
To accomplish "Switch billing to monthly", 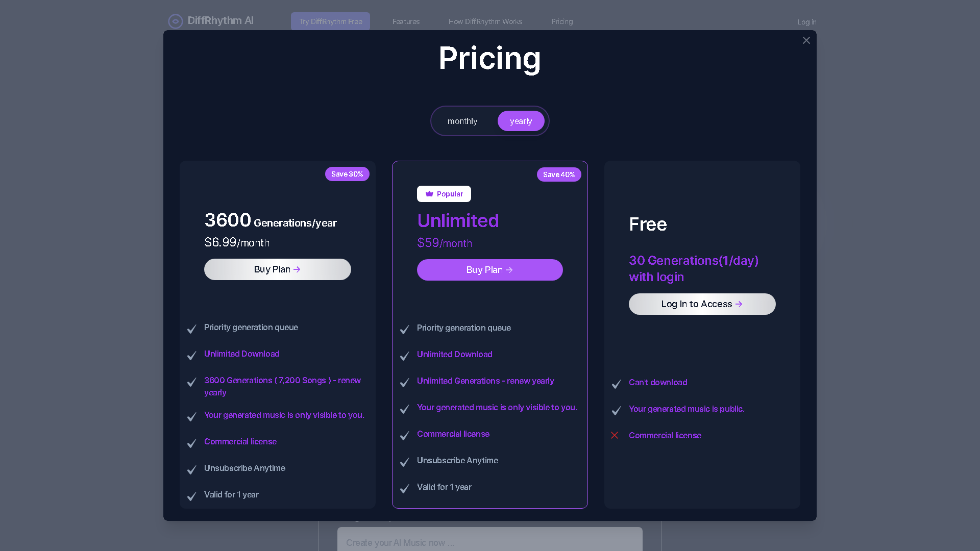I will pos(462,121).
